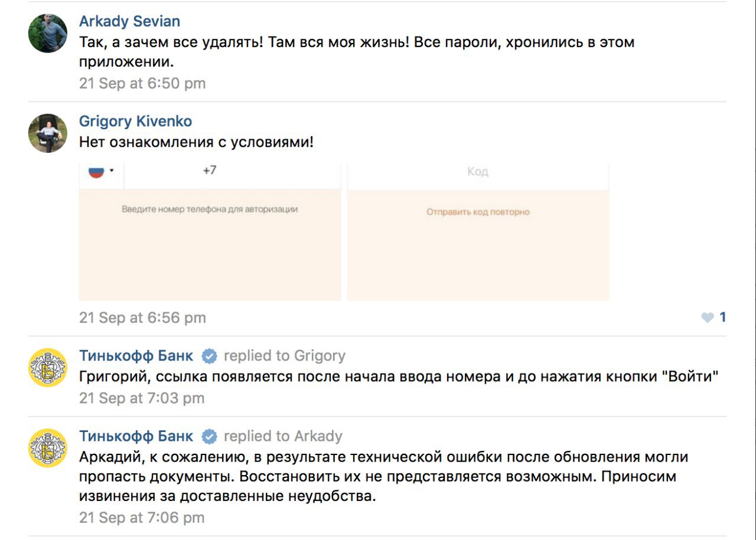The width and height of the screenshot is (756, 540).
Task: Open the Russian flag country code dropdown
Action: coord(101,172)
